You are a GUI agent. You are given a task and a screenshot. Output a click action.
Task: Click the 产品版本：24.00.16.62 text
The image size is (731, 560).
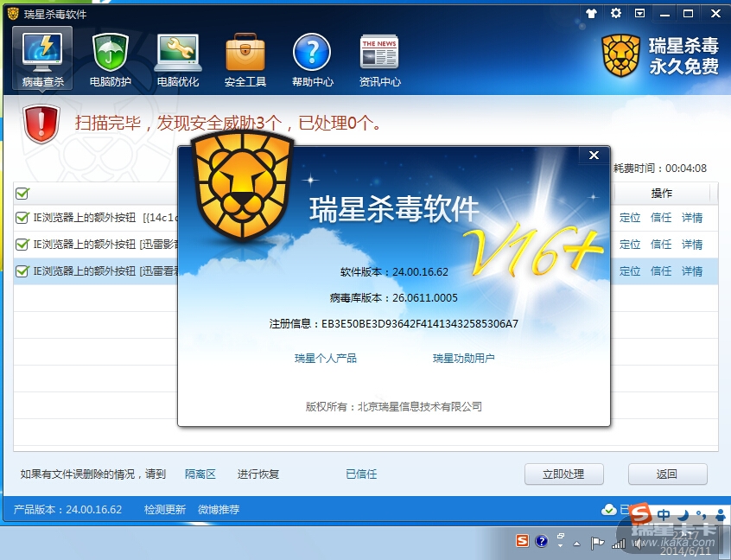pyautogui.click(x=67, y=509)
